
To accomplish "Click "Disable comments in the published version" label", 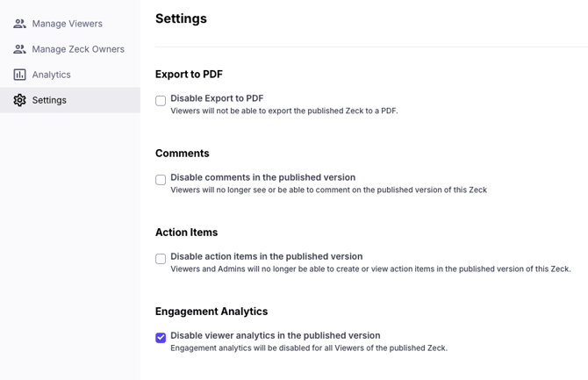I will click(x=262, y=177).
